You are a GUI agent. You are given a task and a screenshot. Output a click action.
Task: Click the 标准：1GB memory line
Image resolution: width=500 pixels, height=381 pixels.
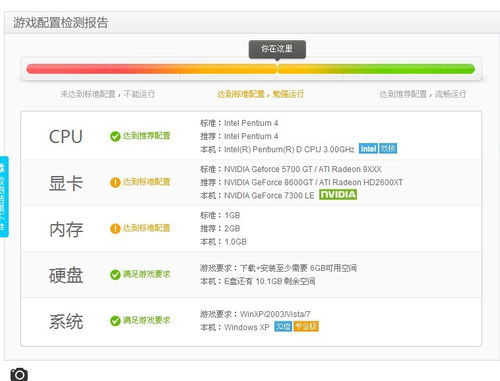pos(220,215)
